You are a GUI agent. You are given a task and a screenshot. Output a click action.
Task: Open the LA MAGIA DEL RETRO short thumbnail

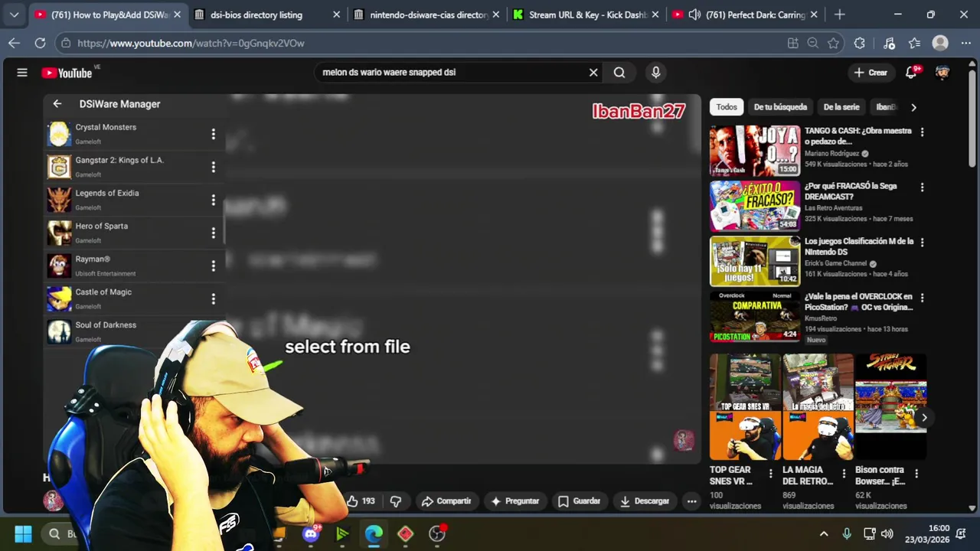tap(818, 406)
